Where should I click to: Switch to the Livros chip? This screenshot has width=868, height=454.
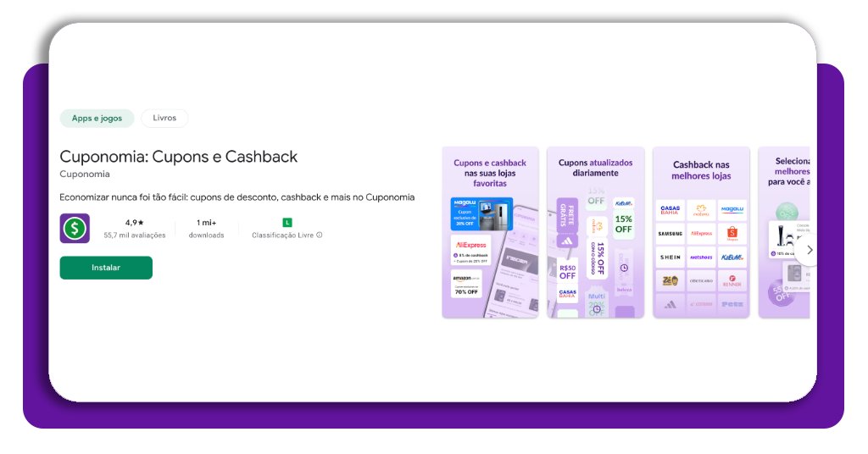click(x=164, y=119)
